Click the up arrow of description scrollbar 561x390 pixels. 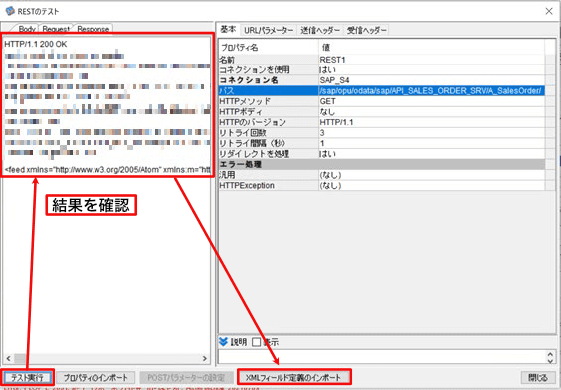tap(550, 354)
